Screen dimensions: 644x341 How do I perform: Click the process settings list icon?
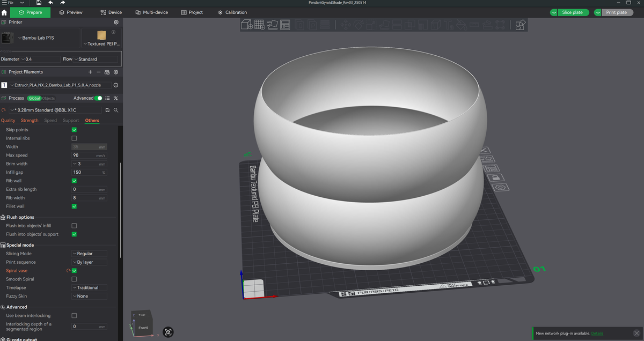pyautogui.click(x=107, y=98)
